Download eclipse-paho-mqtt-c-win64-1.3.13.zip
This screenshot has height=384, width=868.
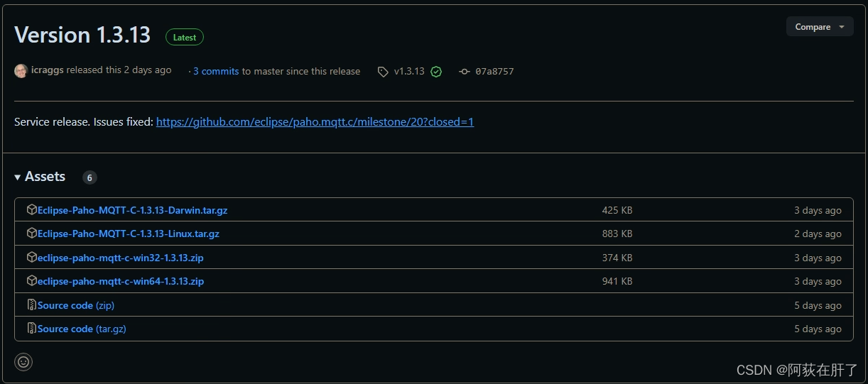[x=121, y=281]
